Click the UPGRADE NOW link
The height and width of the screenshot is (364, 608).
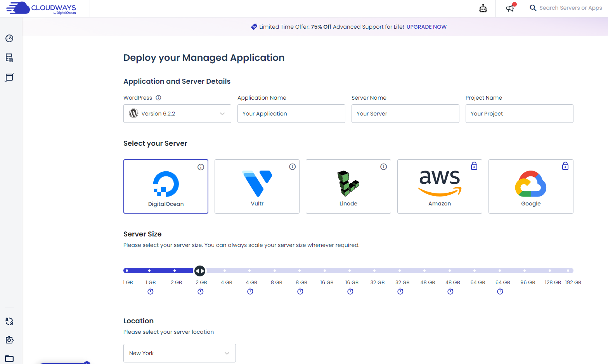click(426, 27)
